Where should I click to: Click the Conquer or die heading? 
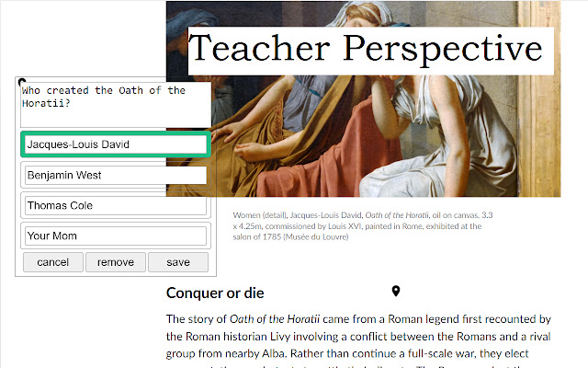coord(215,293)
